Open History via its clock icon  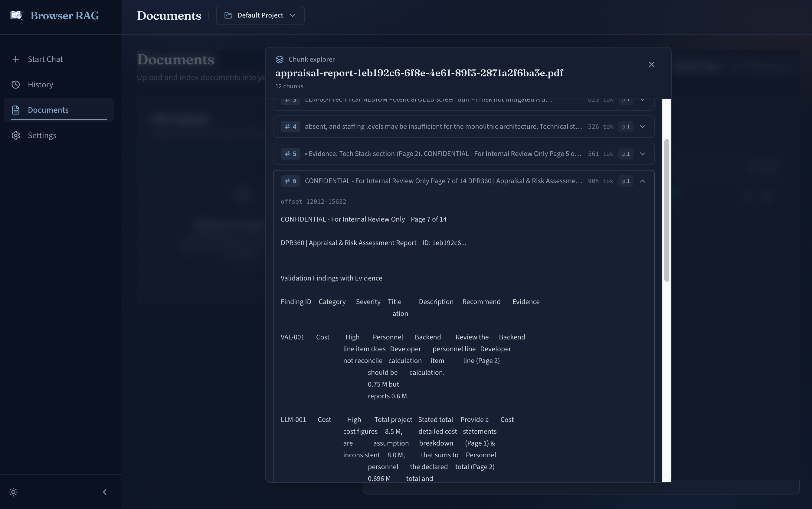point(15,85)
